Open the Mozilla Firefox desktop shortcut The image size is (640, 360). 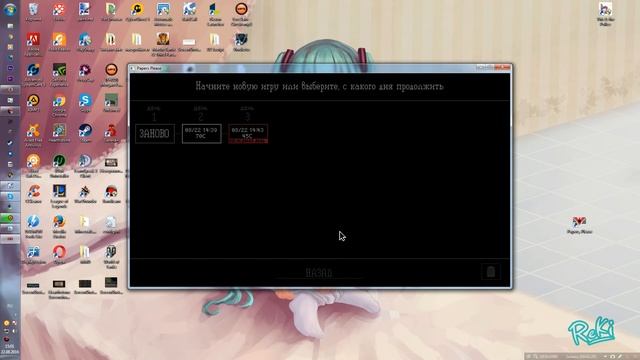[59, 226]
